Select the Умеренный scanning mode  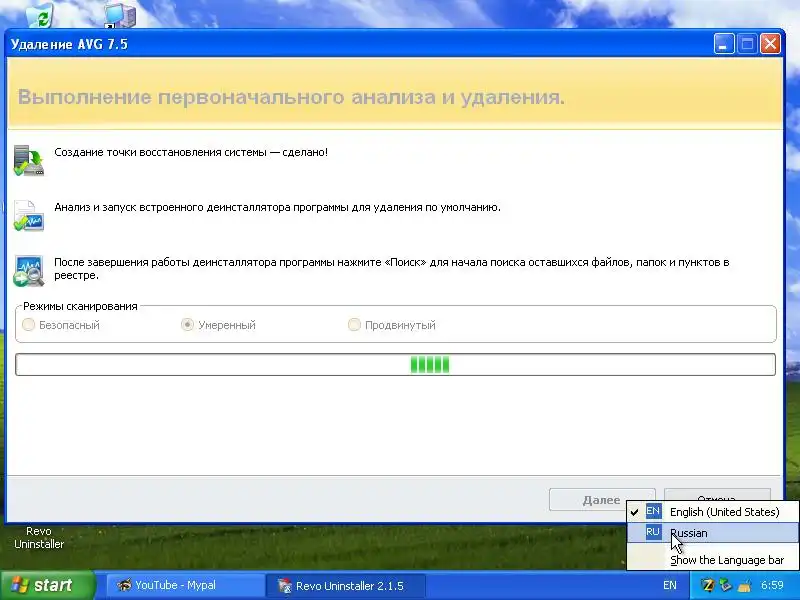pos(218,325)
